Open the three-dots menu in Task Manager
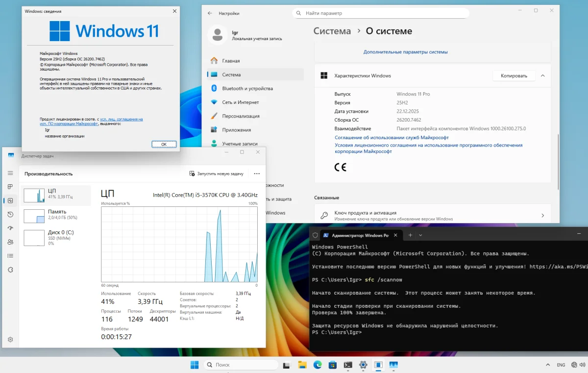588x373 pixels. click(x=257, y=174)
